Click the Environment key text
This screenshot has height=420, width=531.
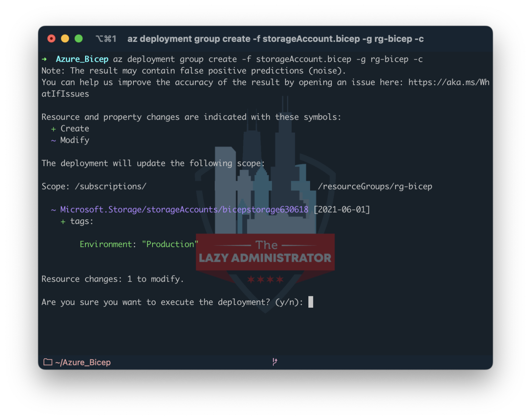[106, 244]
